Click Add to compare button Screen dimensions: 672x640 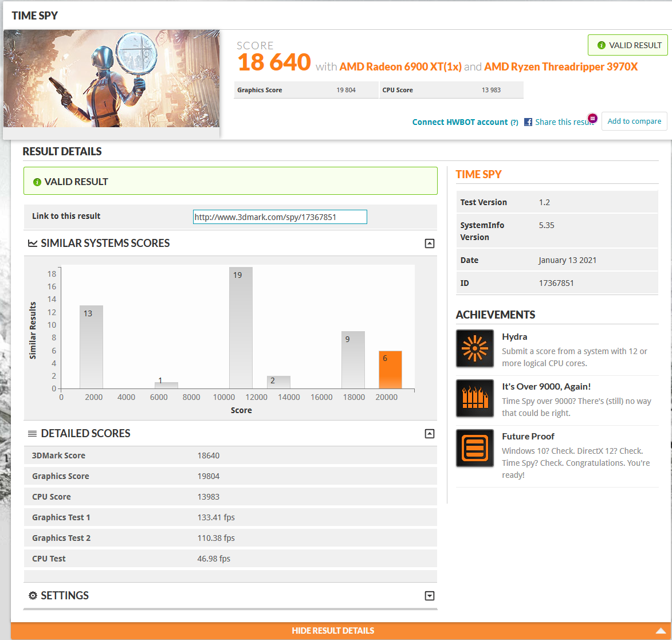pyautogui.click(x=634, y=121)
